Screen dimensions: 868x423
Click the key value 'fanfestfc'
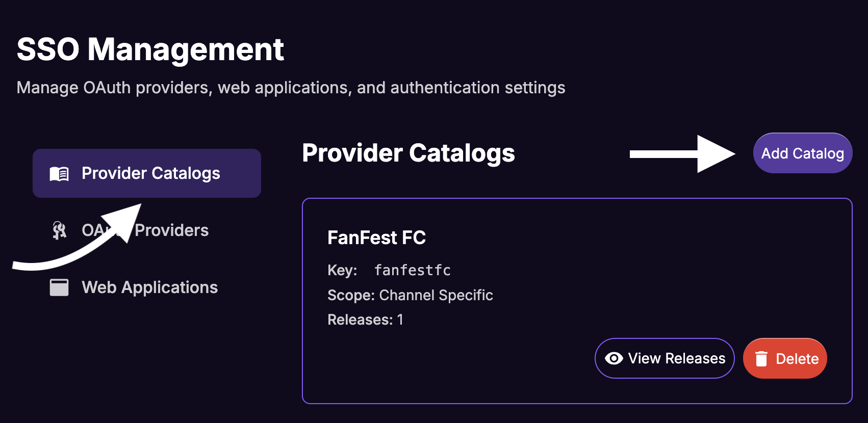(413, 270)
